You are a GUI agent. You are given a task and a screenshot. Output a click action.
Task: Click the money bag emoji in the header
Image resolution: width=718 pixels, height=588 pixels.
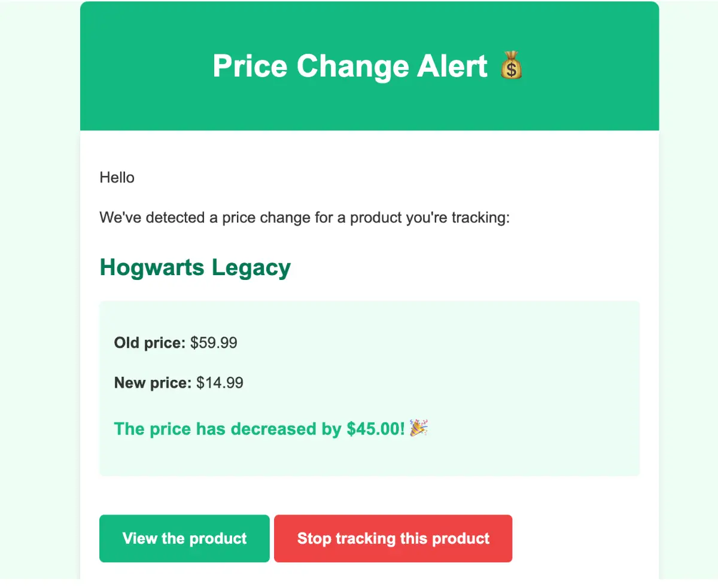pos(511,66)
